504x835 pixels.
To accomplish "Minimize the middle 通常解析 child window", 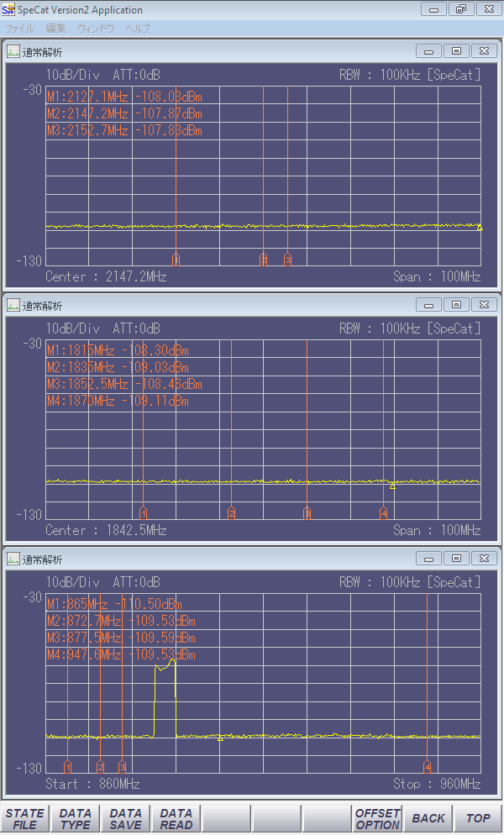I will point(429,305).
